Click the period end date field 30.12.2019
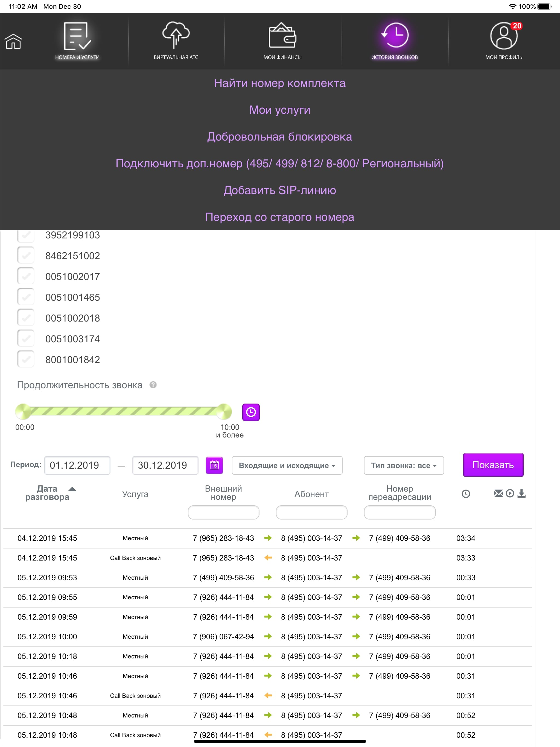560x747 pixels. click(x=165, y=465)
